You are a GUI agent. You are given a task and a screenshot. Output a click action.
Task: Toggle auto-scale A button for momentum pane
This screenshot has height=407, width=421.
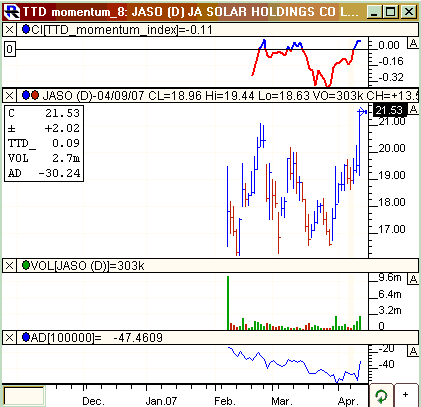[x=413, y=43]
